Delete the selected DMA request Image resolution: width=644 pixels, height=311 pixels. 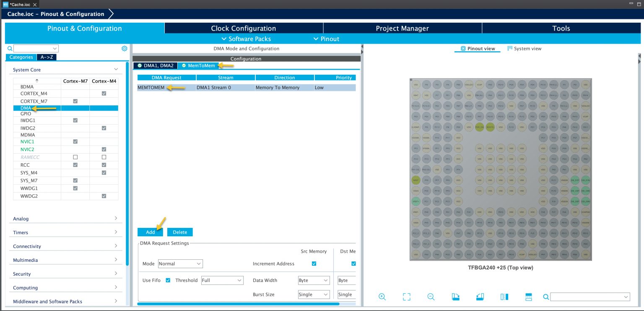click(180, 232)
